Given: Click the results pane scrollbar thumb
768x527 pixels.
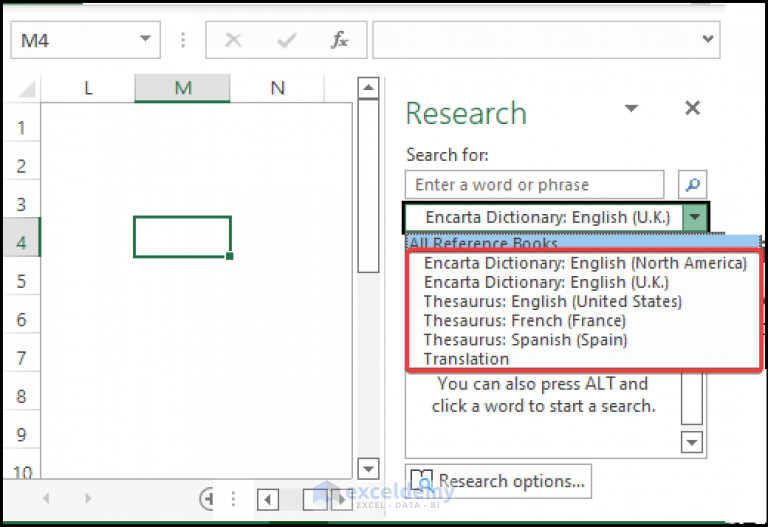Looking at the screenshot, I should pos(692,398).
